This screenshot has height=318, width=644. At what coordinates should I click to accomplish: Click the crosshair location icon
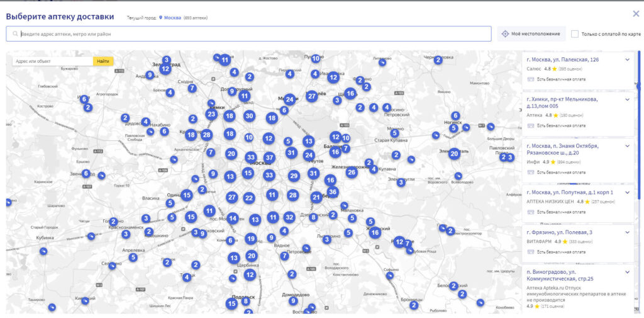pyautogui.click(x=505, y=34)
